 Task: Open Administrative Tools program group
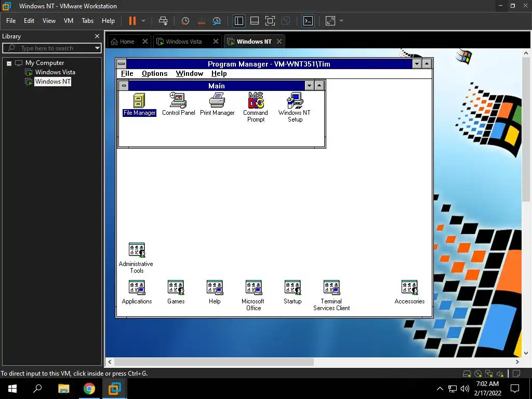click(137, 258)
